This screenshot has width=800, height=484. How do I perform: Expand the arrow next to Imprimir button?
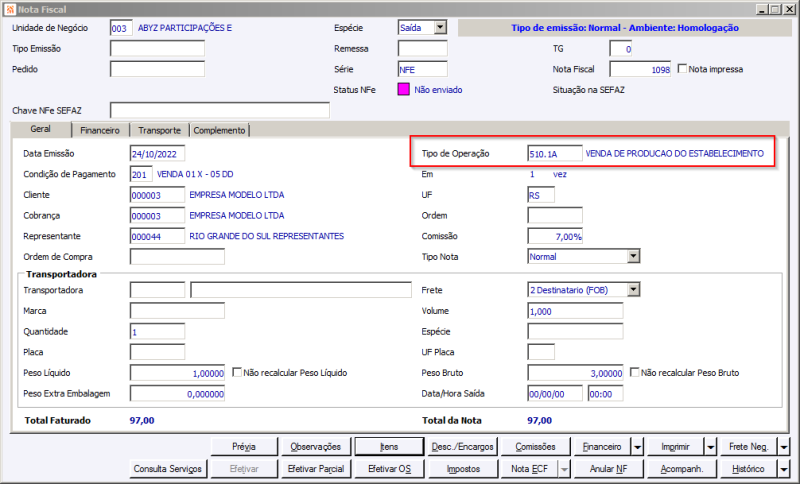pyautogui.click(x=711, y=447)
